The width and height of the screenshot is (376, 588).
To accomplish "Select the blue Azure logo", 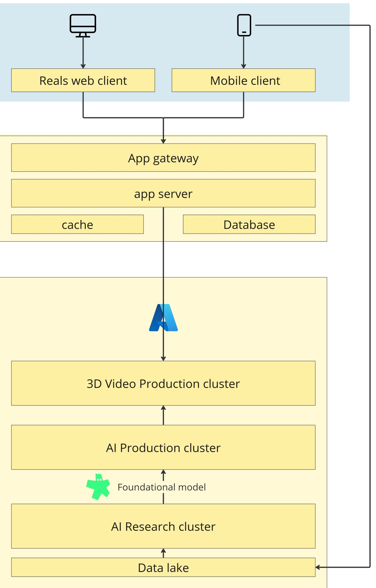I will 163,317.
